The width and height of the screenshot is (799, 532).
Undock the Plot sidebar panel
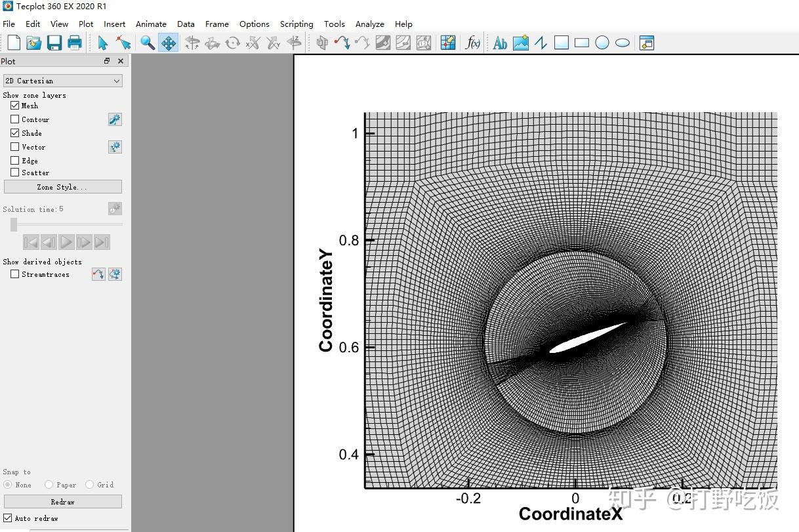click(107, 61)
